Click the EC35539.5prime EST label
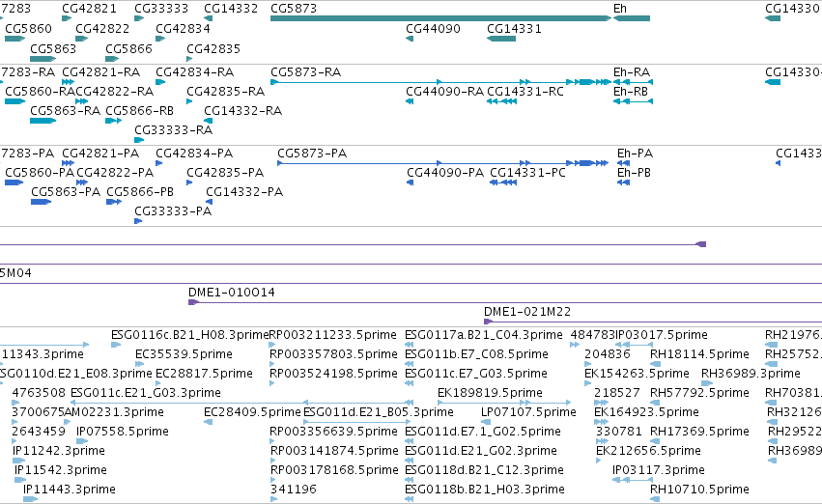822x504 pixels. tap(184, 354)
